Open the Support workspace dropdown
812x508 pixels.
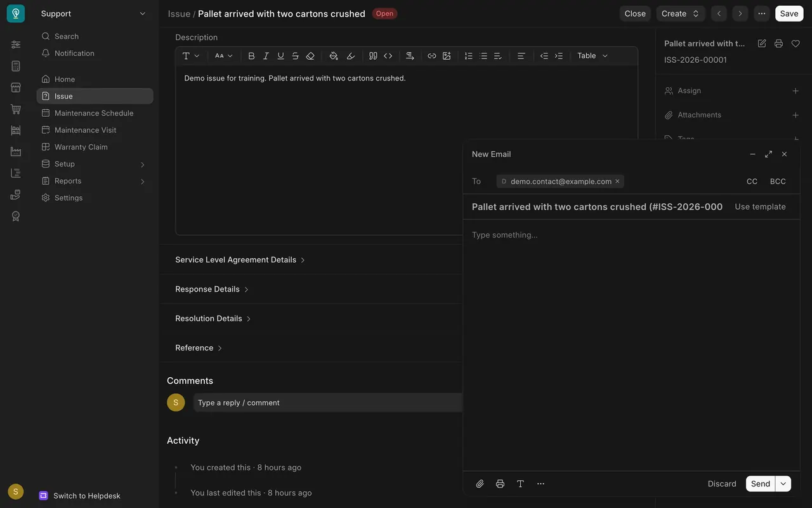(x=94, y=13)
